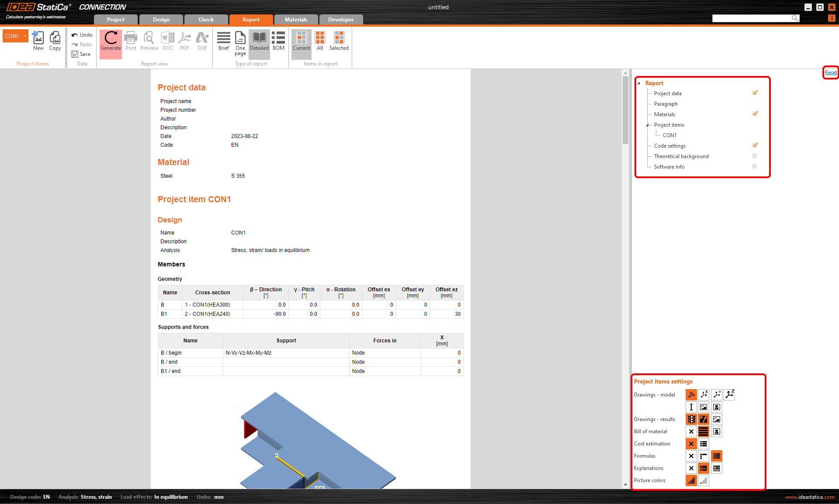Click the New project item icon

[38, 40]
